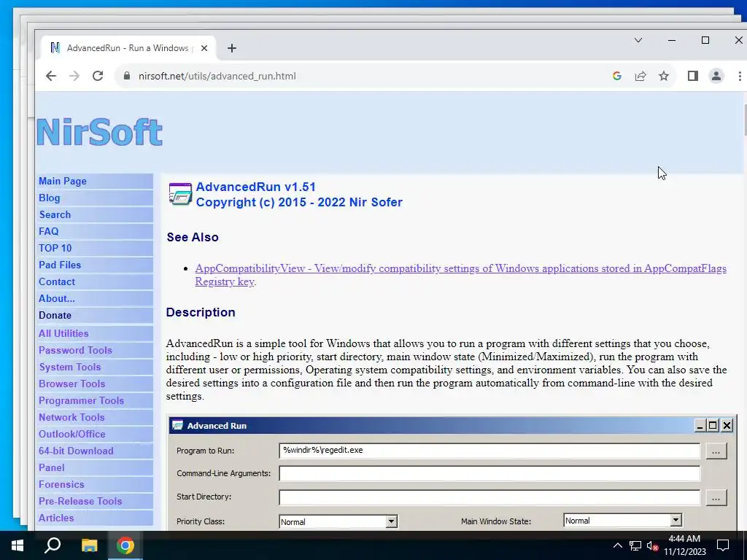Open All Utilities list
The width and height of the screenshot is (747, 560).
pyautogui.click(x=63, y=333)
